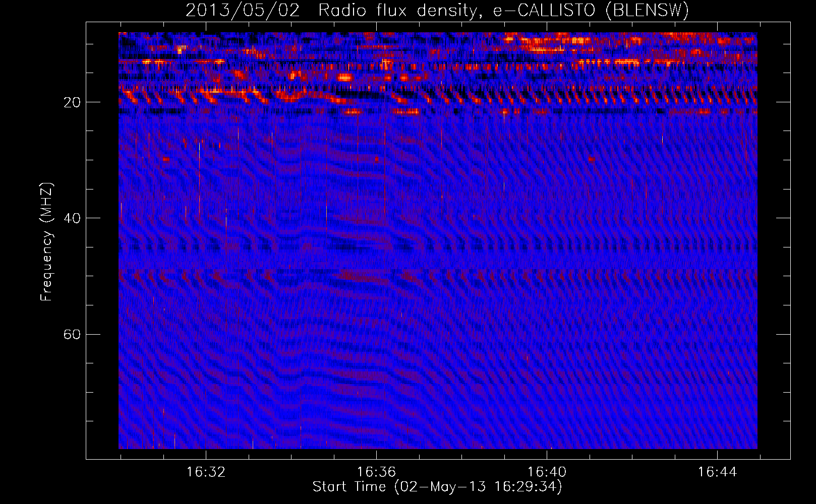Click the '20' frequency tick label

(72, 103)
